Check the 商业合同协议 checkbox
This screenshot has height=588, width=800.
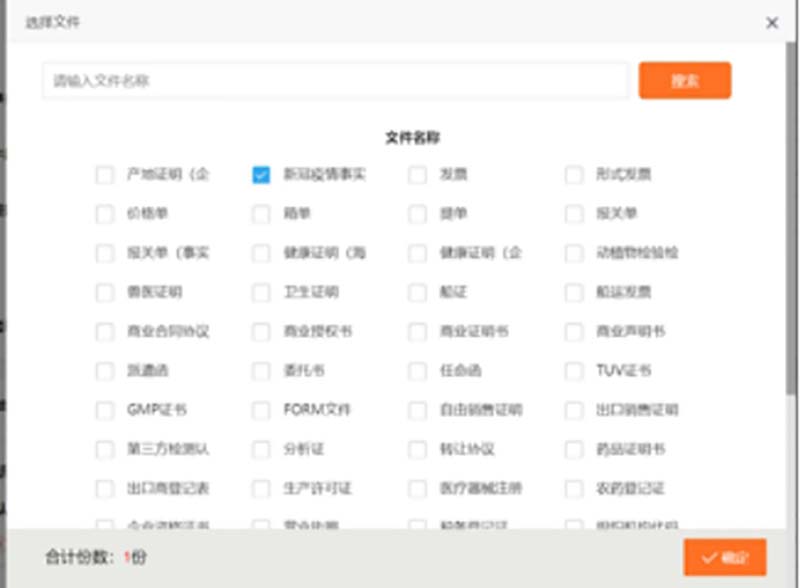[x=105, y=332]
